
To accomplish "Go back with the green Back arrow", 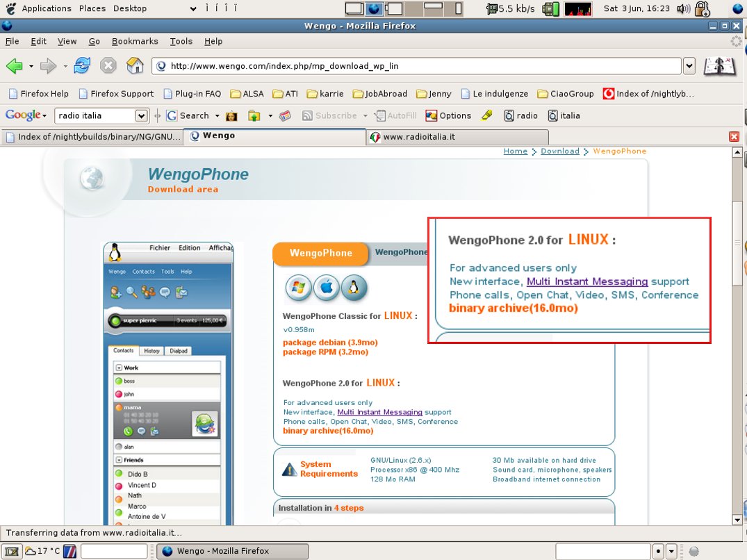I will coord(15,66).
